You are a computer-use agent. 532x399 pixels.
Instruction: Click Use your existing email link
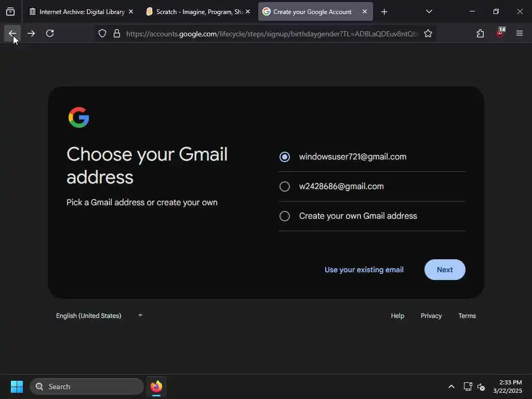point(364,270)
